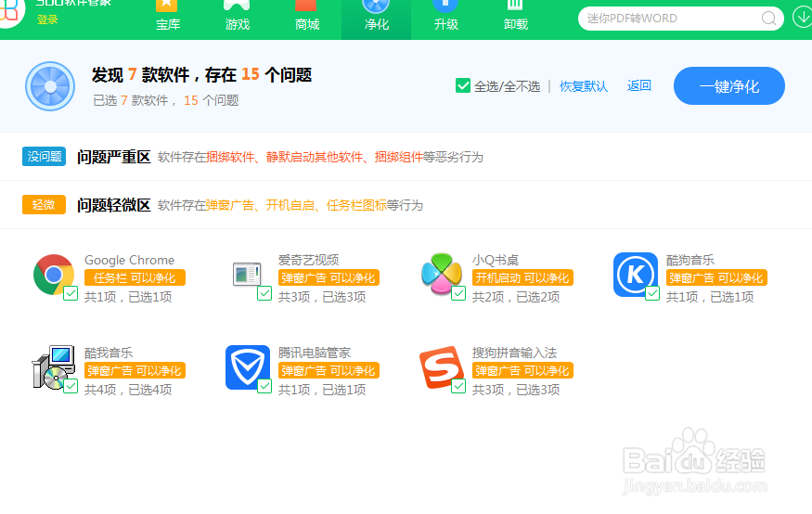Open the download manager arrow icon
The height and width of the screenshot is (514, 812).
pos(802,18)
